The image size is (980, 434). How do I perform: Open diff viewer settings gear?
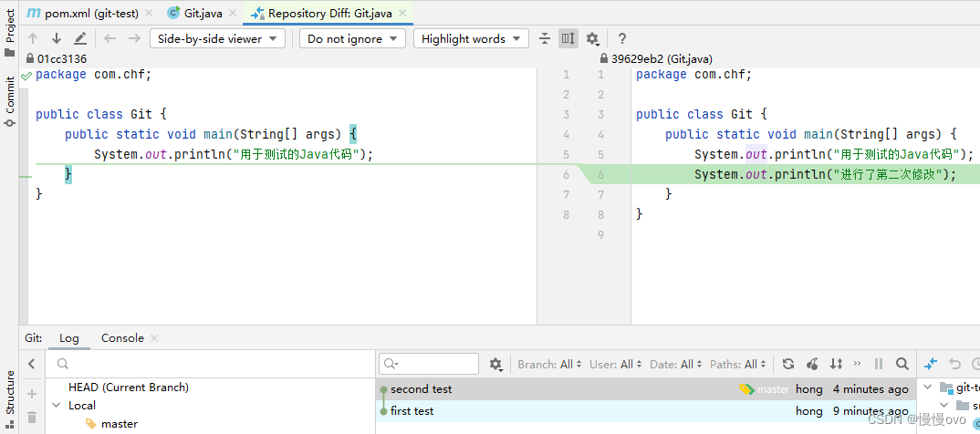tap(592, 38)
